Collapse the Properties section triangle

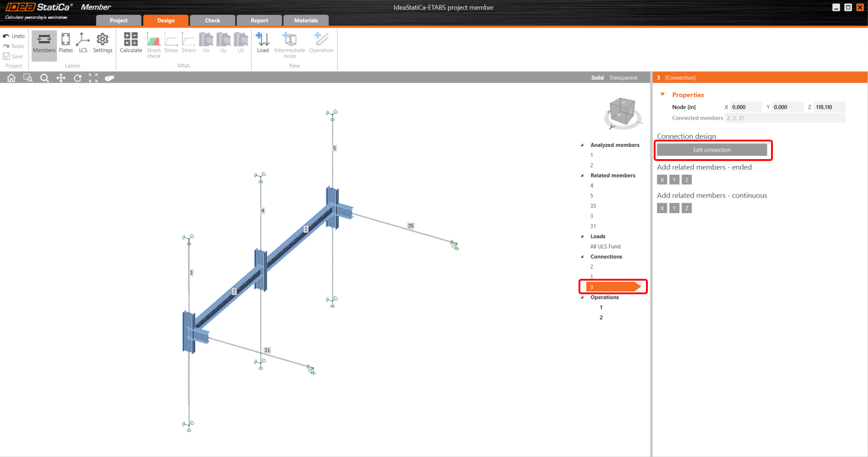(662, 94)
